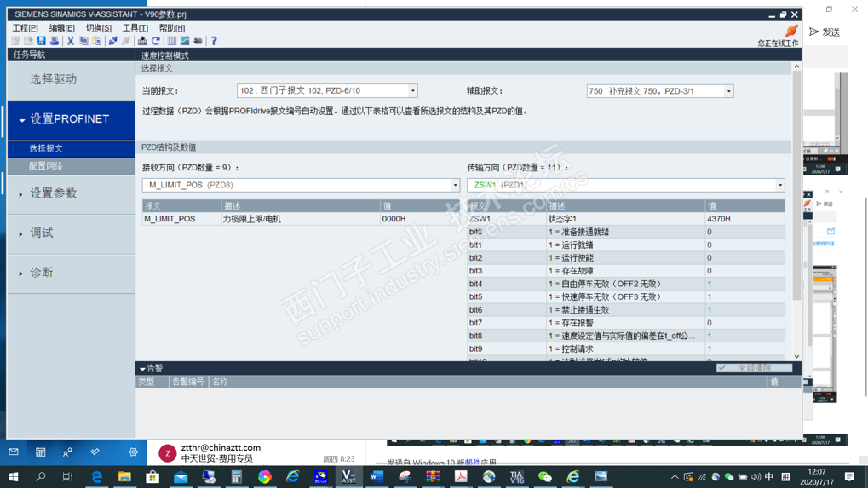Viewport: 868px width, 489px height.
Task: Collapse the 告警 alarm panel
Action: click(142, 368)
